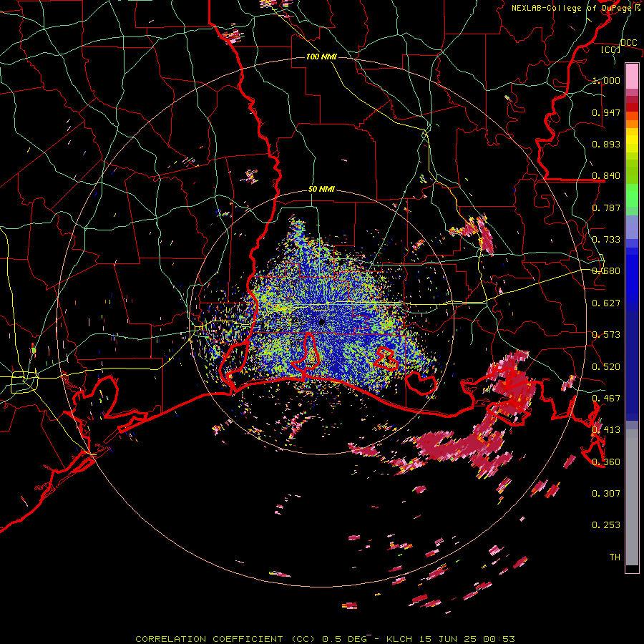
Task: Click the 50 NMI range ring label
Action: click(321, 189)
